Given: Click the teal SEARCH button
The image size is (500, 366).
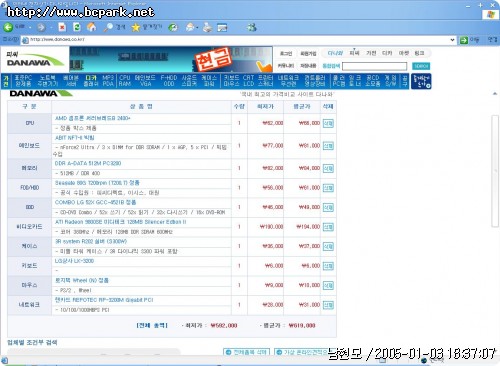Looking at the screenshot, I should [x=421, y=66].
